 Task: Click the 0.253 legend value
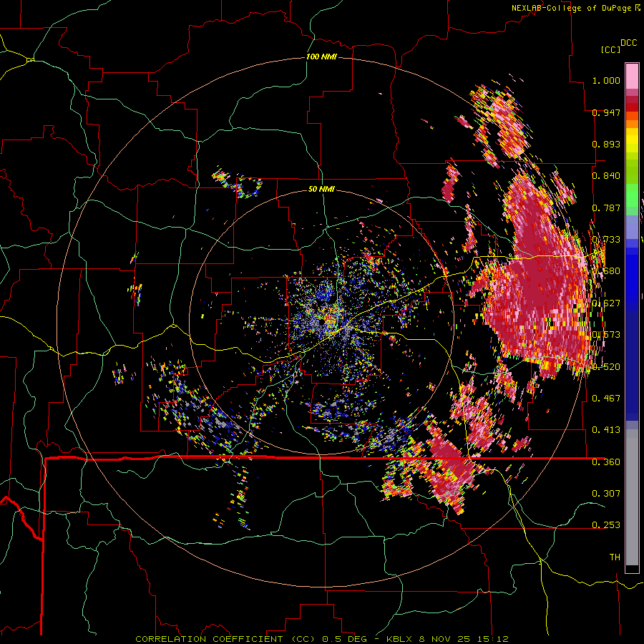pos(606,525)
